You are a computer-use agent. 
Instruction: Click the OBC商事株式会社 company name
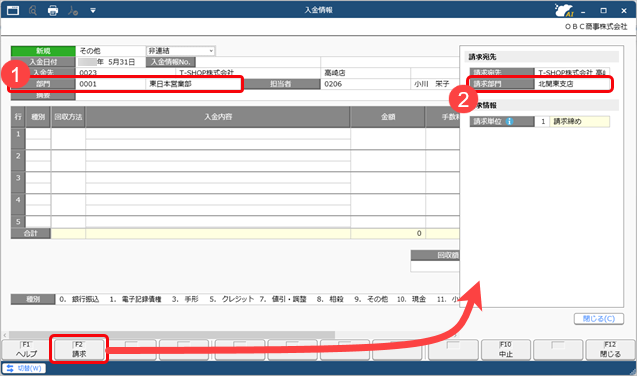pos(596,27)
